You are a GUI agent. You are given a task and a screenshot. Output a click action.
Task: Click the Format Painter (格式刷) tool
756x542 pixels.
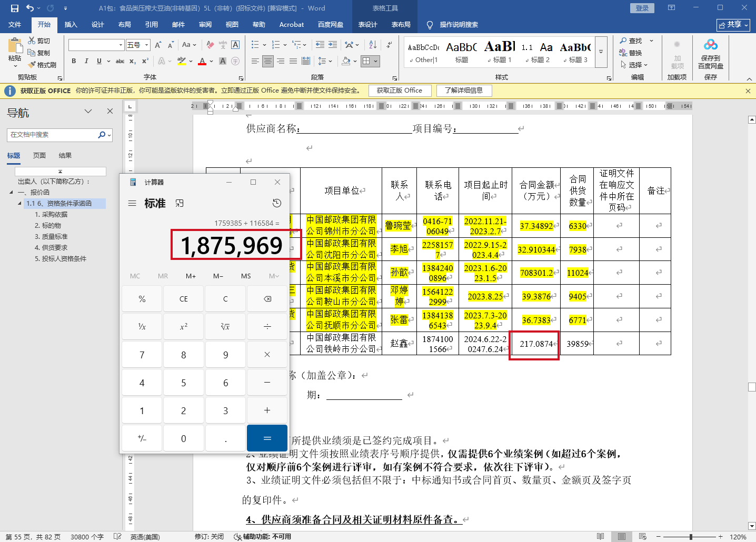(42, 65)
